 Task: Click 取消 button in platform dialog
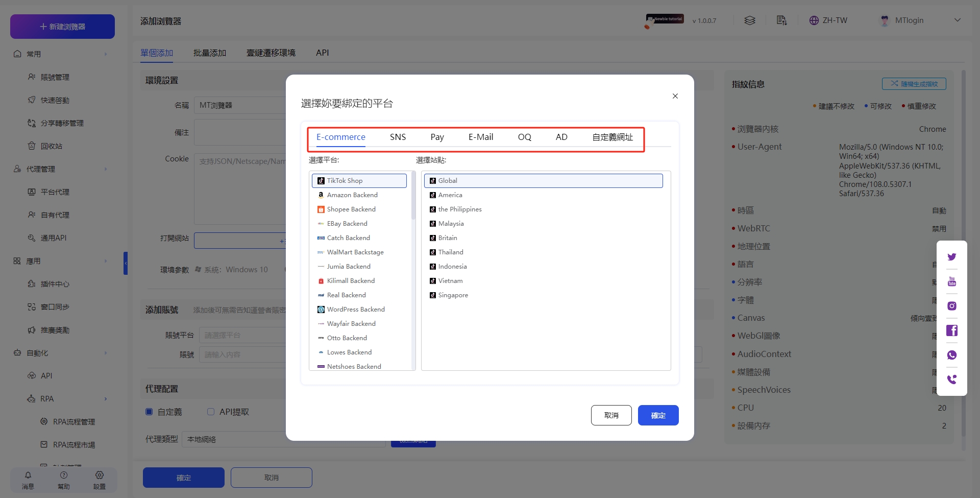(x=611, y=415)
